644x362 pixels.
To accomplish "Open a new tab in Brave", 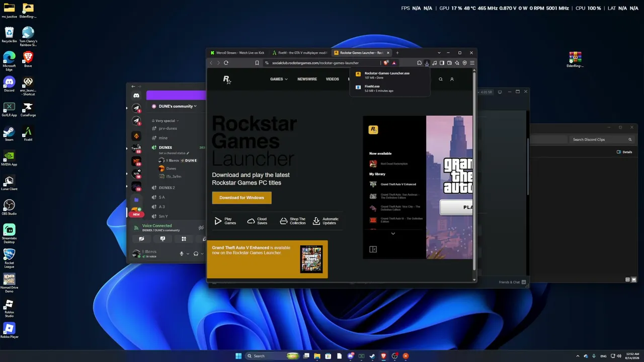I will pos(397,53).
